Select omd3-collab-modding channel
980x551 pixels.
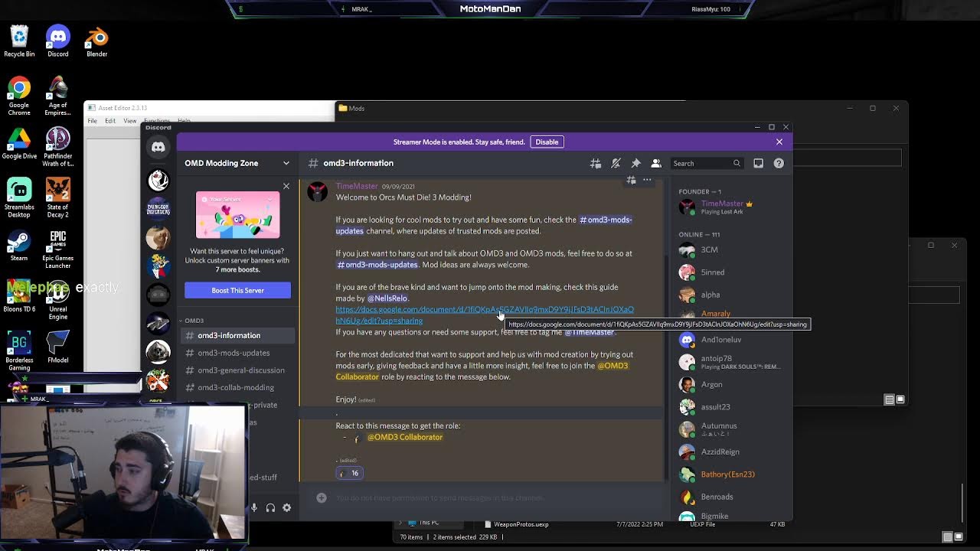point(237,387)
